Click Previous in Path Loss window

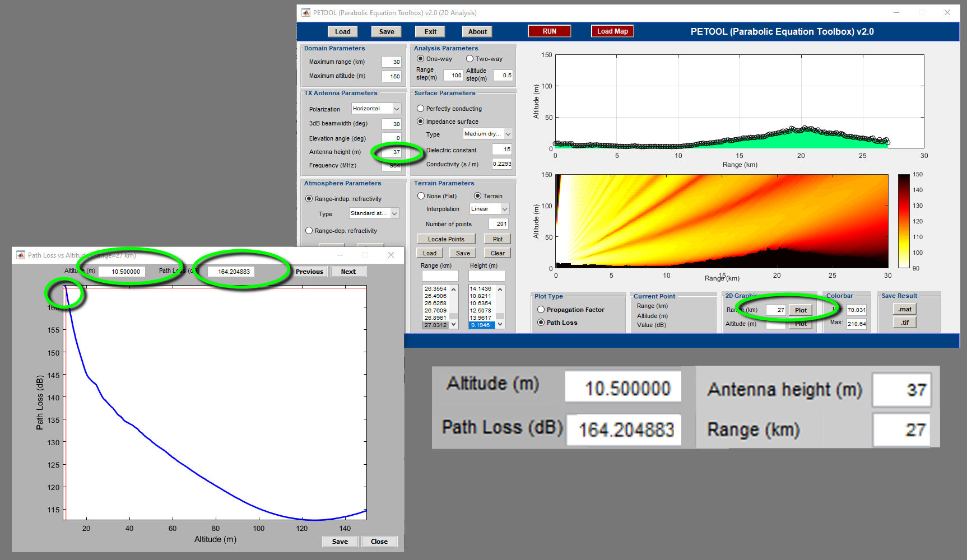(x=309, y=272)
